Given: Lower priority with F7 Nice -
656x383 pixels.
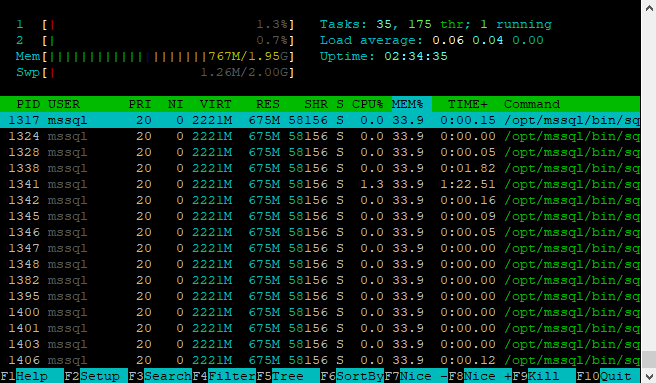Looking at the screenshot, I should (416, 376).
